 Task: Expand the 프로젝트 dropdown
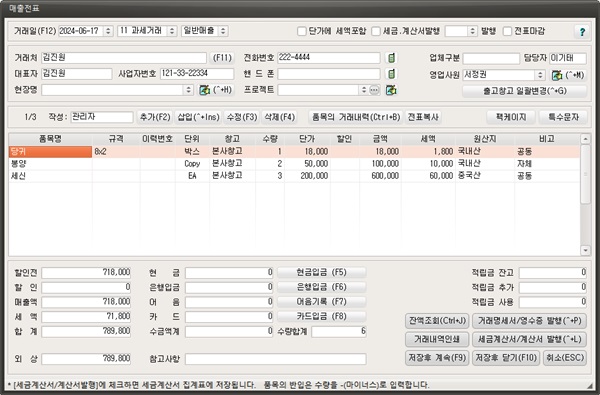[x=364, y=90]
